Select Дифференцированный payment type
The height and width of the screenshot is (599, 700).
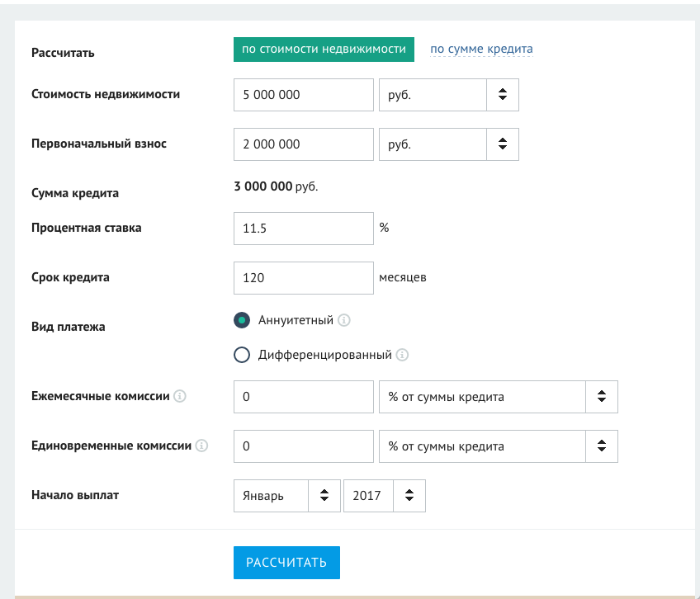click(242, 355)
